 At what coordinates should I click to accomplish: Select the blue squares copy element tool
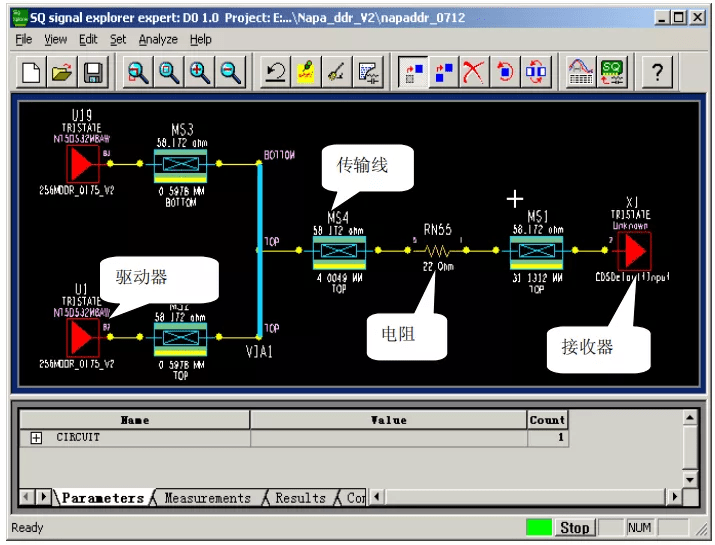(x=444, y=72)
